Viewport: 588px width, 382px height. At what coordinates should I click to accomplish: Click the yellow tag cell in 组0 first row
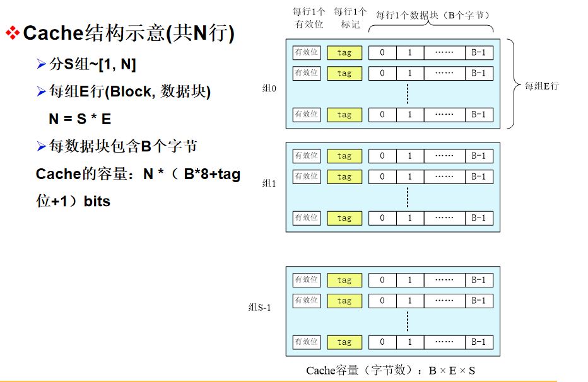(344, 53)
